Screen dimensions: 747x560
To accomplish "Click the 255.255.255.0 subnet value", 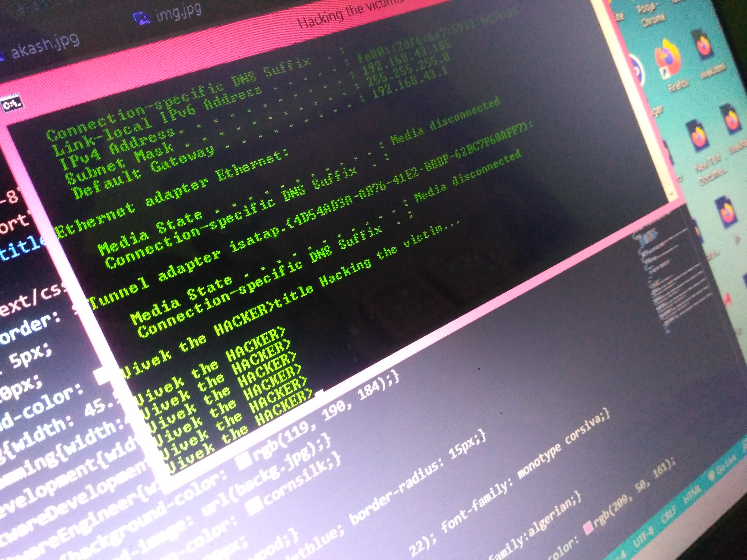I will [x=409, y=70].
